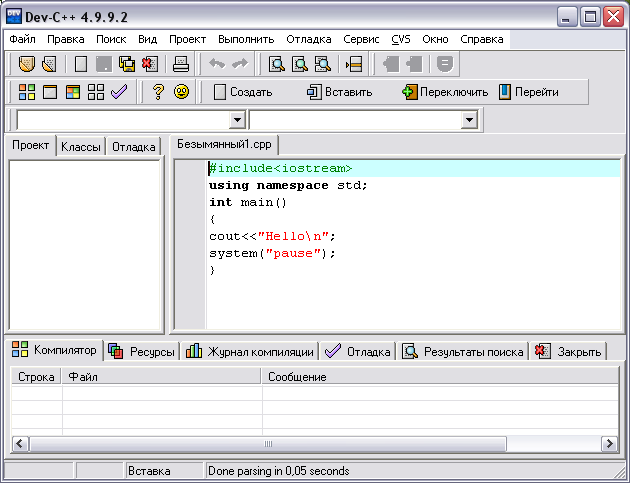This screenshot has width=630, height=483.
Task: Click the code line 'using namespace std;'
Action: coord(288,185)
